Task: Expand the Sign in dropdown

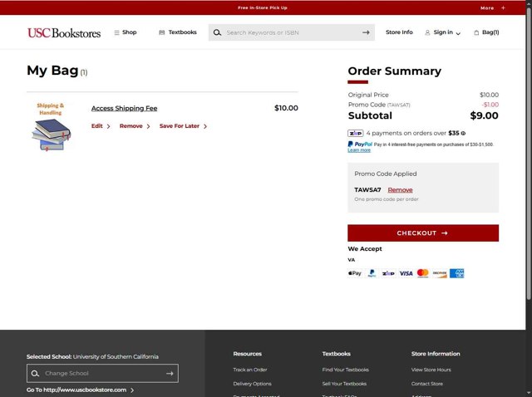Action: [443, 32]
